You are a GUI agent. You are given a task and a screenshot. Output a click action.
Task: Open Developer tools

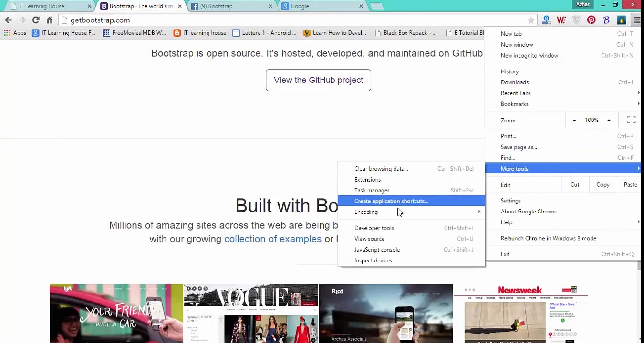tap(411, 228)
